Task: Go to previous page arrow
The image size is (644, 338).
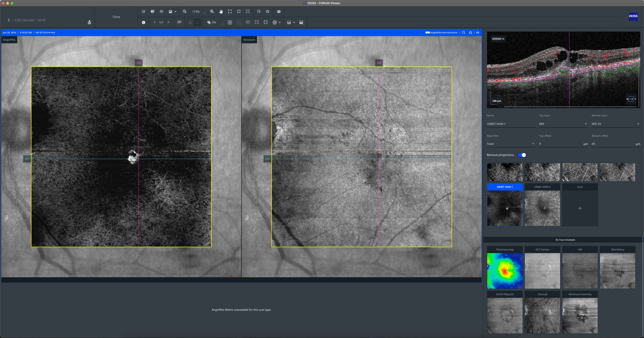Action: (x=154, y=22)
